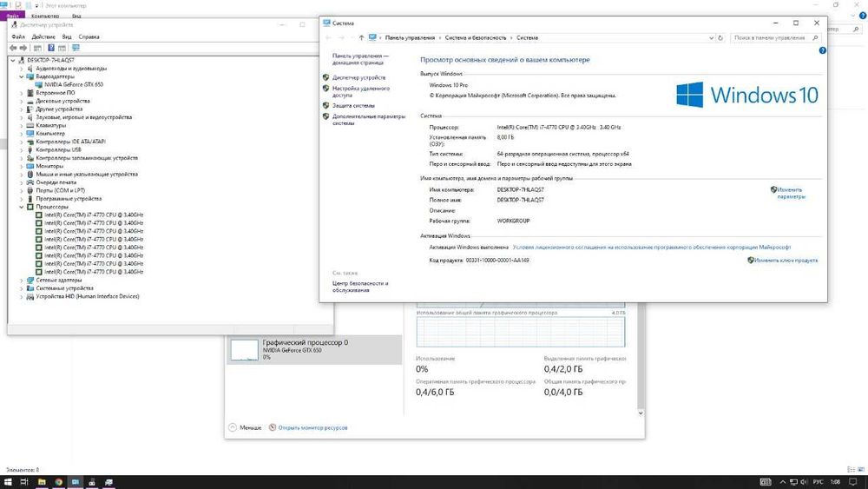Click the Меньше button in Task Manager
The width and height of the screenshot is (868, 489).
click(x=246, y=427)
